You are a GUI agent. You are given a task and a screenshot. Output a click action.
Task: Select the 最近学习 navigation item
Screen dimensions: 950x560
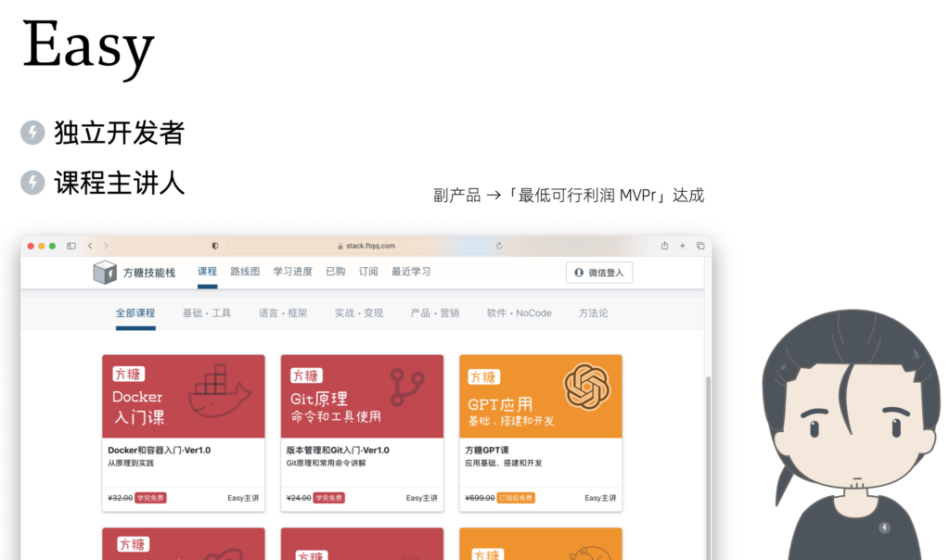(410, 272)
